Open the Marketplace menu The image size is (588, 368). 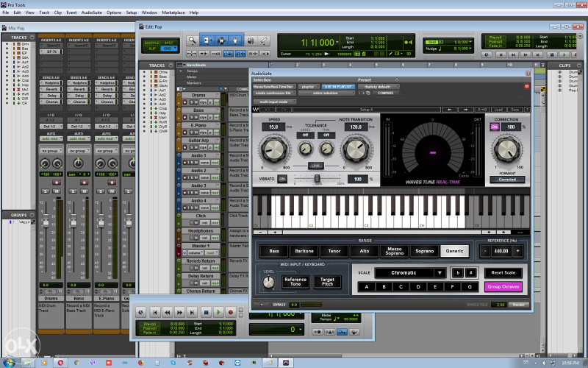tap(173, 13)
